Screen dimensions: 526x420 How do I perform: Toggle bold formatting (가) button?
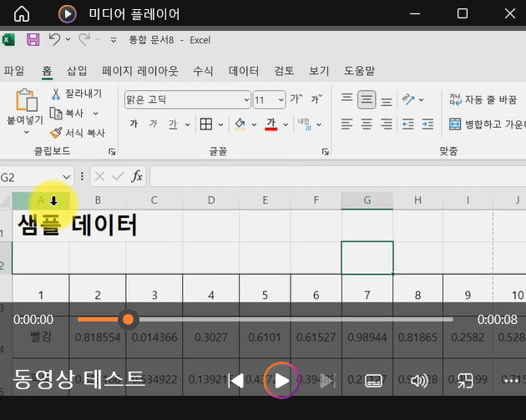[x=134, y=124]
